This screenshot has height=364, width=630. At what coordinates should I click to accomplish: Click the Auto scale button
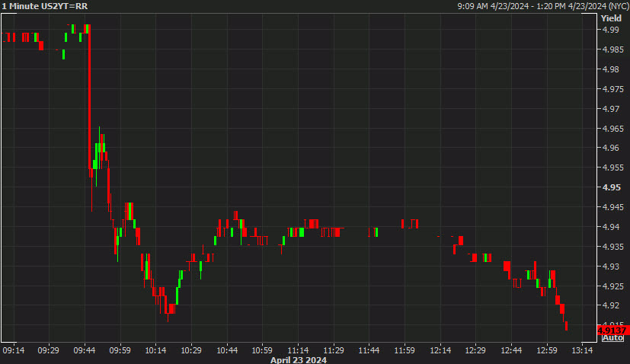tap(612, 338)
